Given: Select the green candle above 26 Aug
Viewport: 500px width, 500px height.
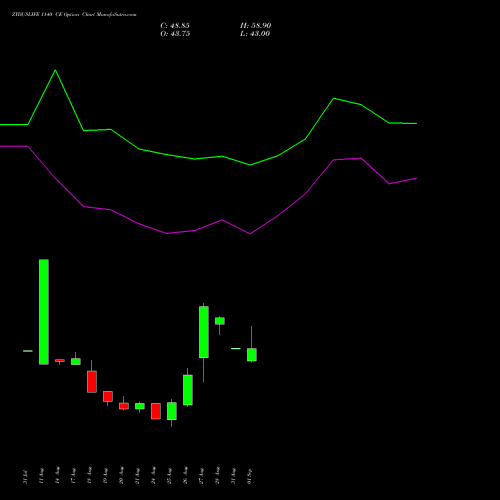Looking at the screenshot, I should tap(188, 390).
